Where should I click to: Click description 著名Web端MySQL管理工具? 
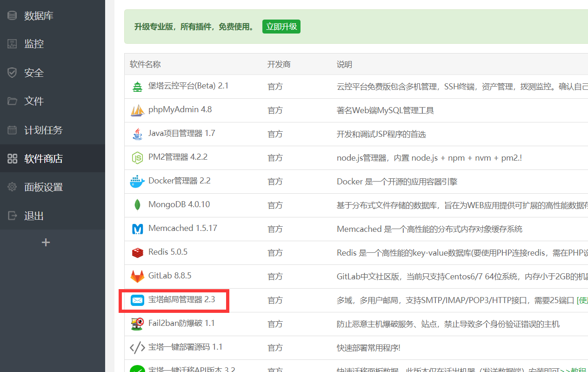[x=386, y=110]
